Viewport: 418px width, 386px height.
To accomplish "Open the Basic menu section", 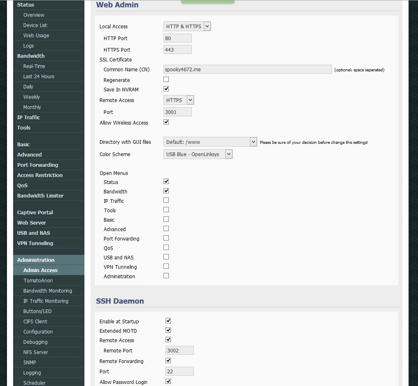I will [23, 144].
